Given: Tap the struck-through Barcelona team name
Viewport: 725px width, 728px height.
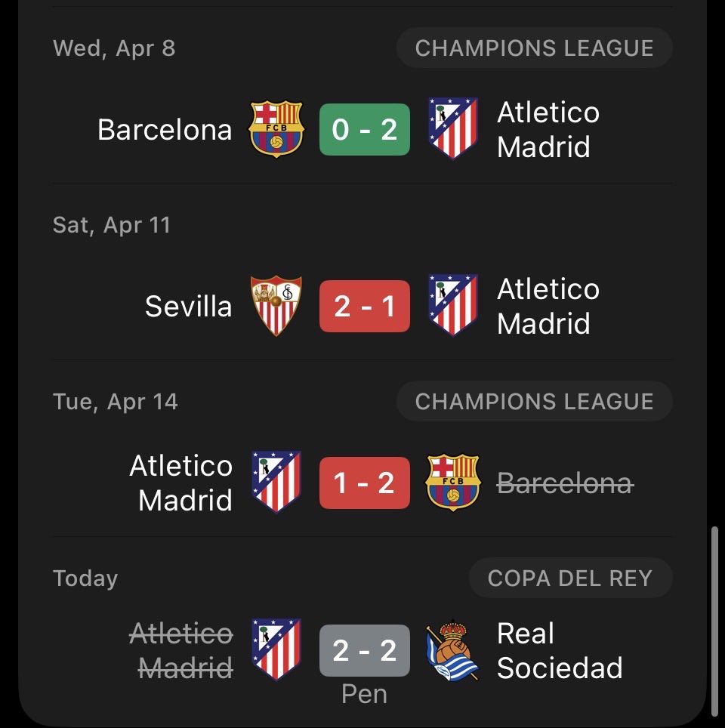Looking at the screenshot, I should 565,483.
